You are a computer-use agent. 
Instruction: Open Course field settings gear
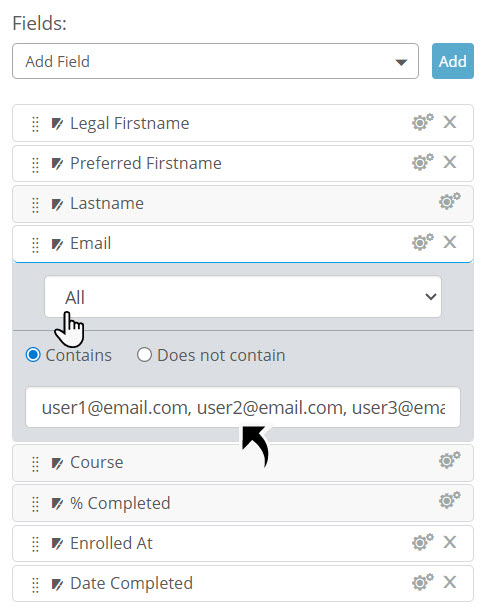pyautogui.click(x=450, y=460)
